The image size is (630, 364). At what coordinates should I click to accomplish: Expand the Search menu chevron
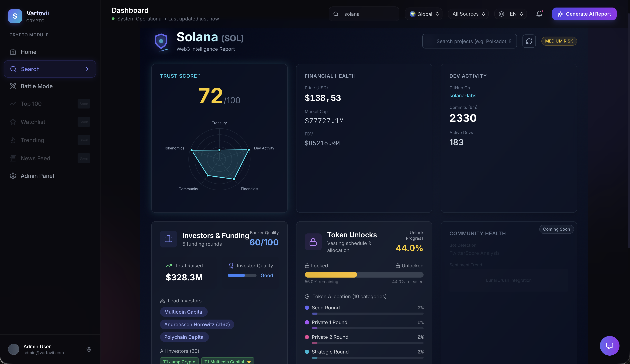[87, 69]
